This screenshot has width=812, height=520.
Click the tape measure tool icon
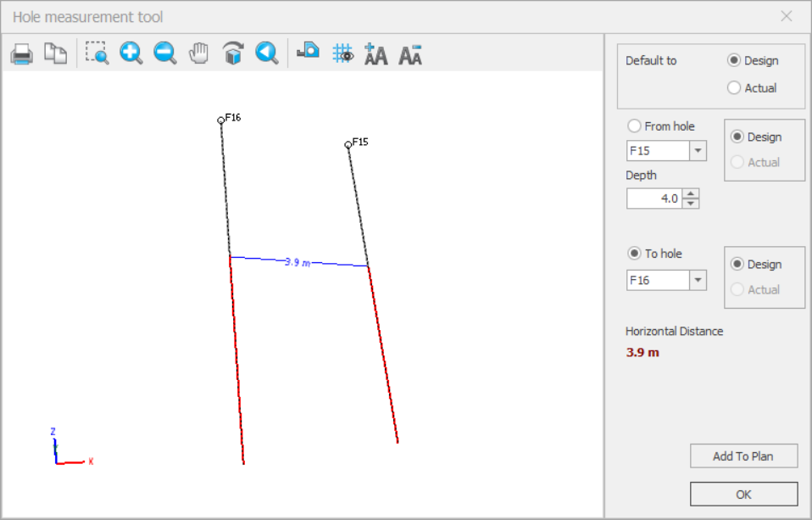click(309, 52)
